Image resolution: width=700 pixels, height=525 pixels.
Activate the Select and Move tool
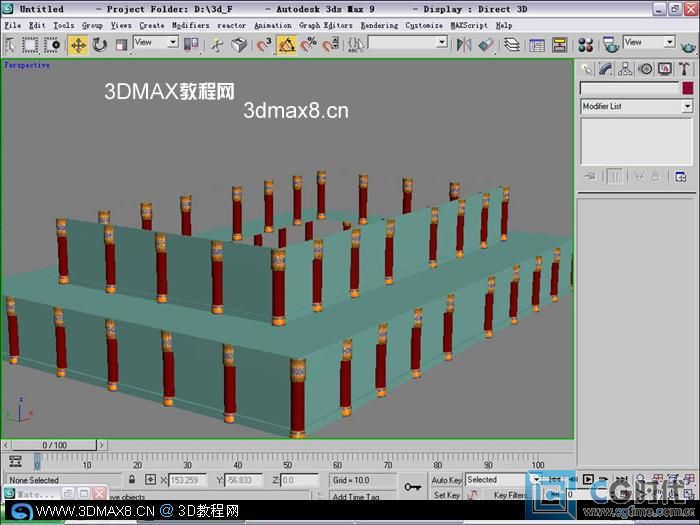78,45
